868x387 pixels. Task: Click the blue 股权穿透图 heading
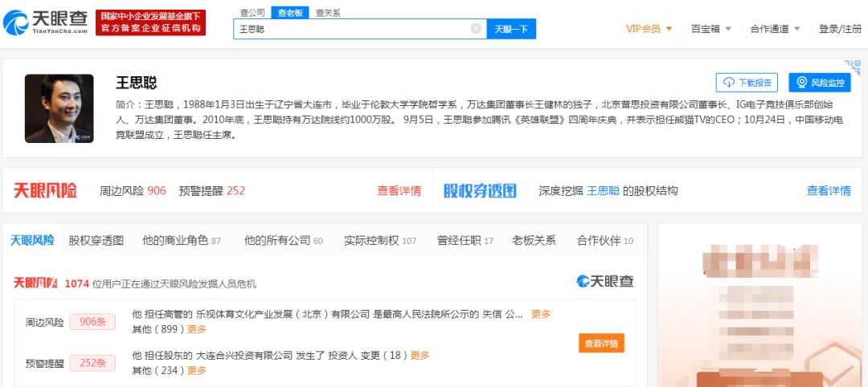(480, 191)
